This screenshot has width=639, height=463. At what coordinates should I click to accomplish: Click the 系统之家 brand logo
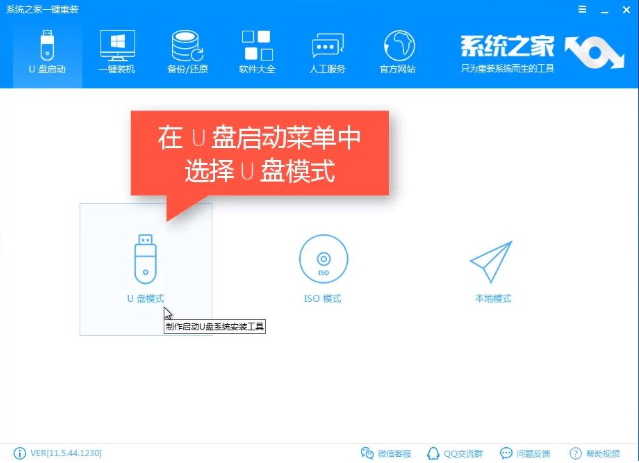click(x=543, y=53)
